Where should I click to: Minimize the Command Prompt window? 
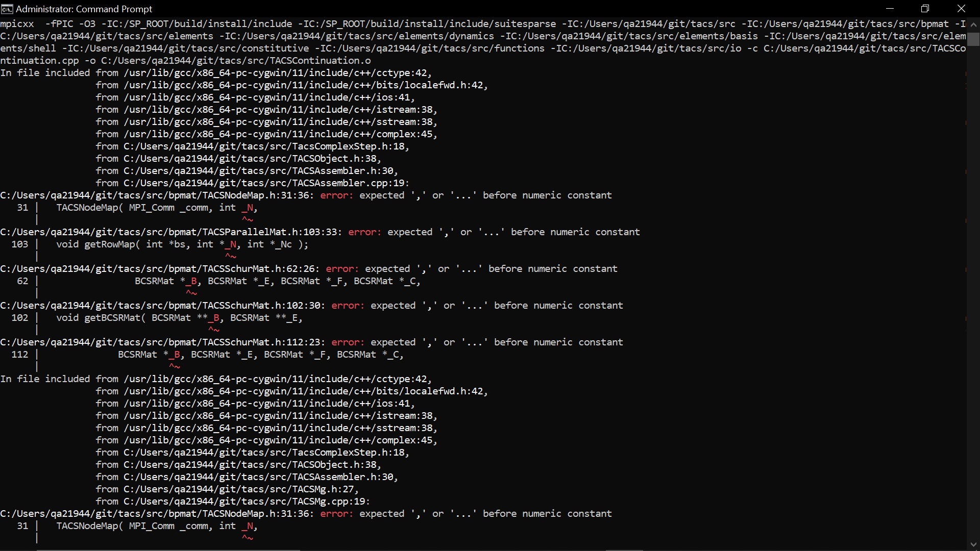coord(890,9)
